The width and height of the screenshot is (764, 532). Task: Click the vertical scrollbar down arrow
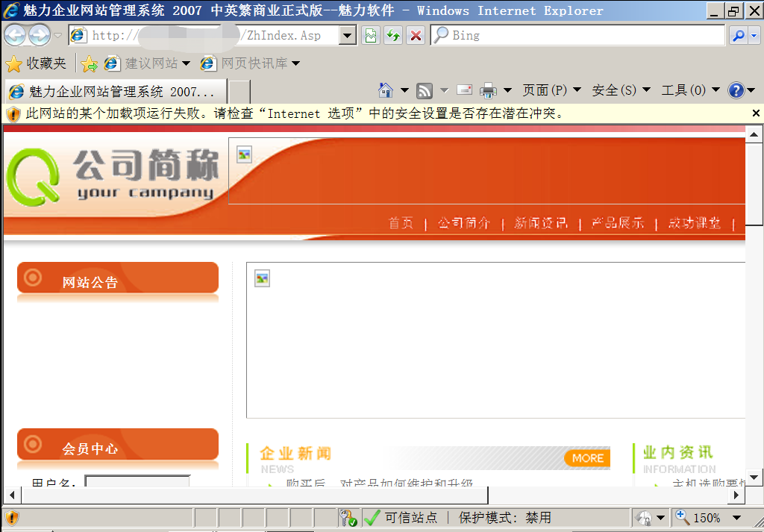pyautogui.click(x=754, y=478)
